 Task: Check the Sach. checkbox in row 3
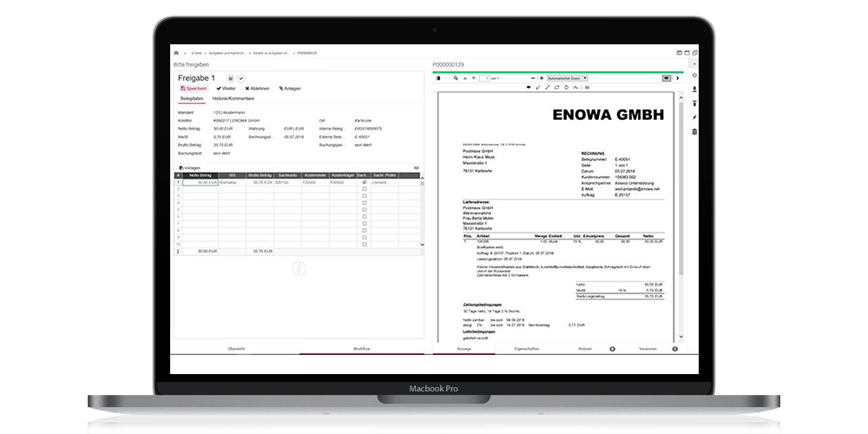pos(364,196)
